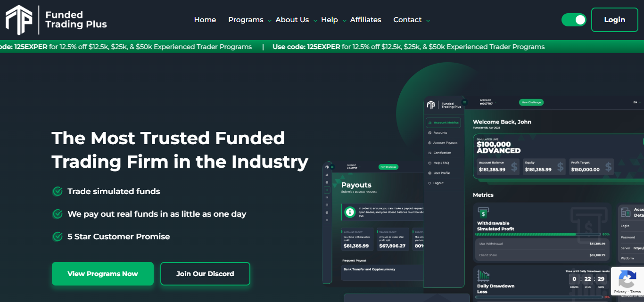Expand the chevron beside Programs
The width and height of the screenshot is (644, 302).
270,21
